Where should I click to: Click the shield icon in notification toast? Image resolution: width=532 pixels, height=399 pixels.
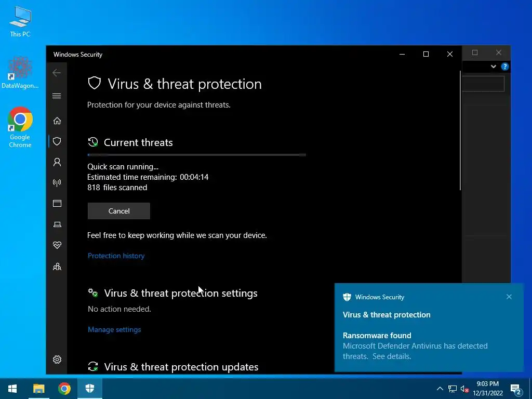(x=347, y=297)
